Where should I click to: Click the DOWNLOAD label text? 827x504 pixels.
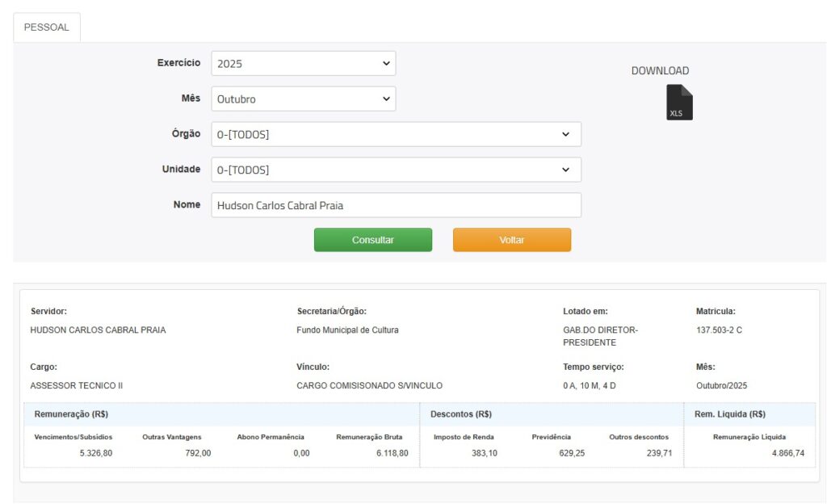660,71
